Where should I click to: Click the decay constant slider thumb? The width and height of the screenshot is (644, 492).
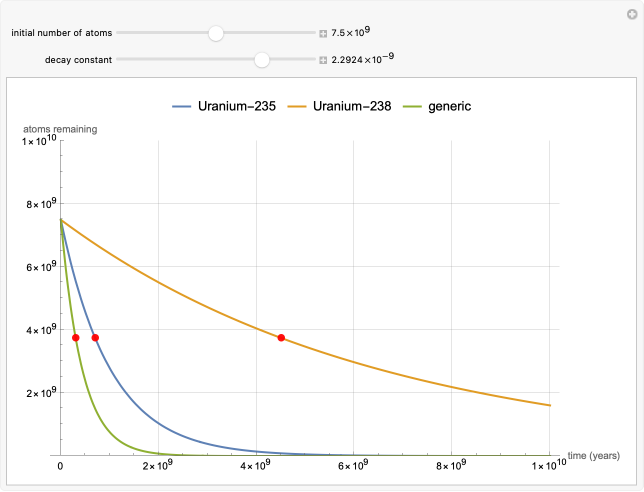tap(262, 60)
